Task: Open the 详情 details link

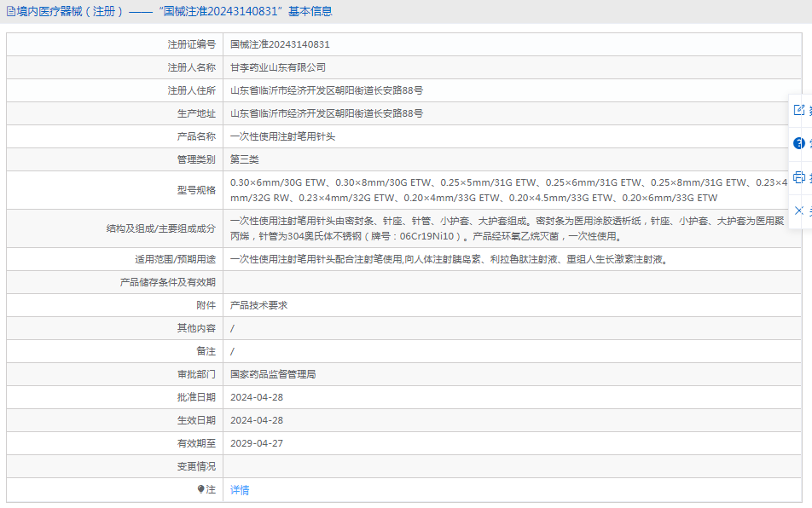Action: 240,490
